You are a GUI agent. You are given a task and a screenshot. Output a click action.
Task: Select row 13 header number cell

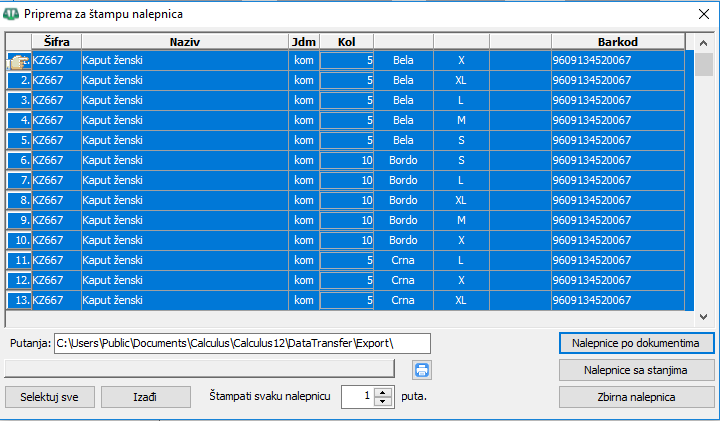click(x=19, y=300)
